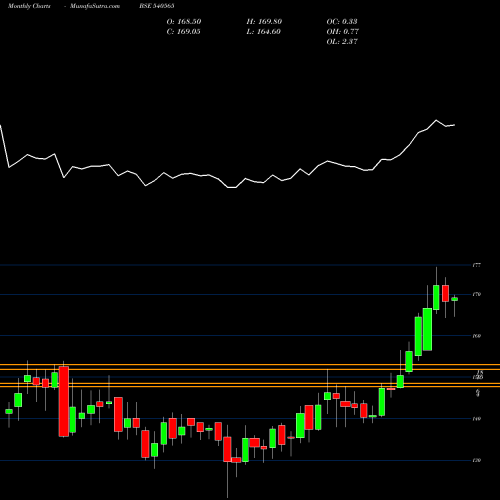Open the MunafaSutra.com label

[x=95, y=6]
